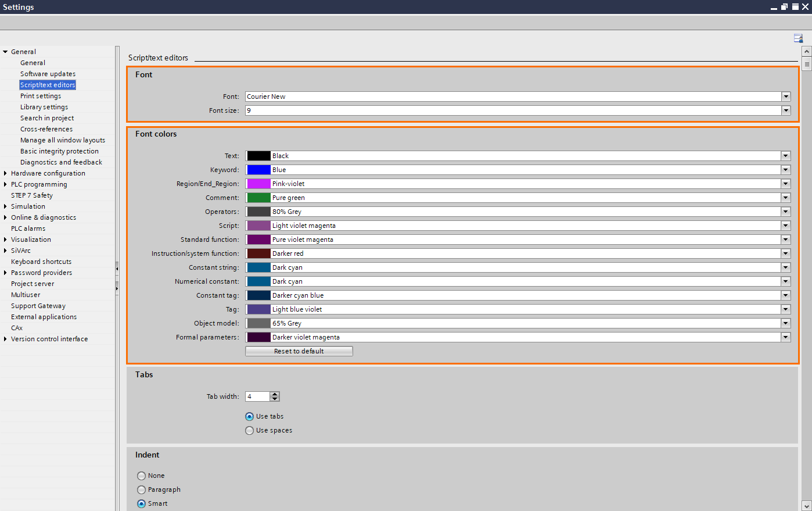Expand the PLC programming settings category
This screenshot has width=812, height=511.
click(5, 184)
